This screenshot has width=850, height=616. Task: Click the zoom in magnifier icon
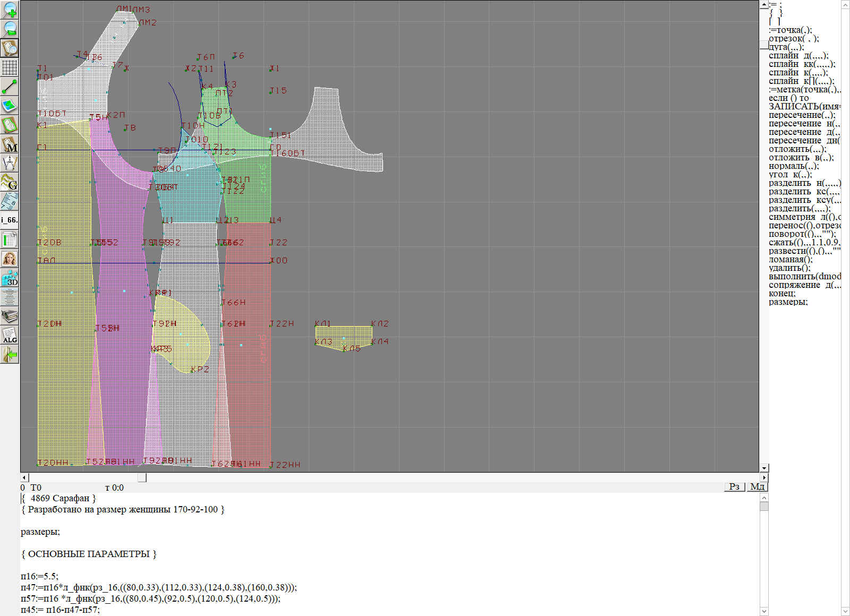[x=10, y=10]
